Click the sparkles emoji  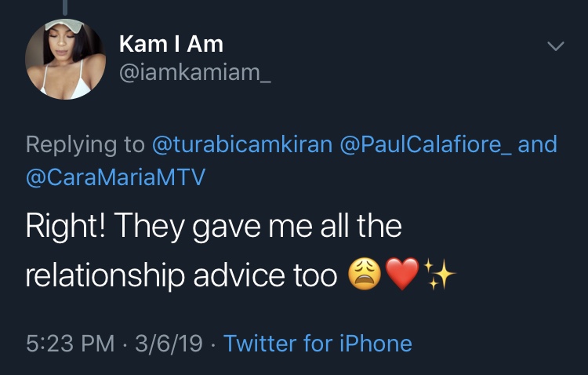click(439, 274)
